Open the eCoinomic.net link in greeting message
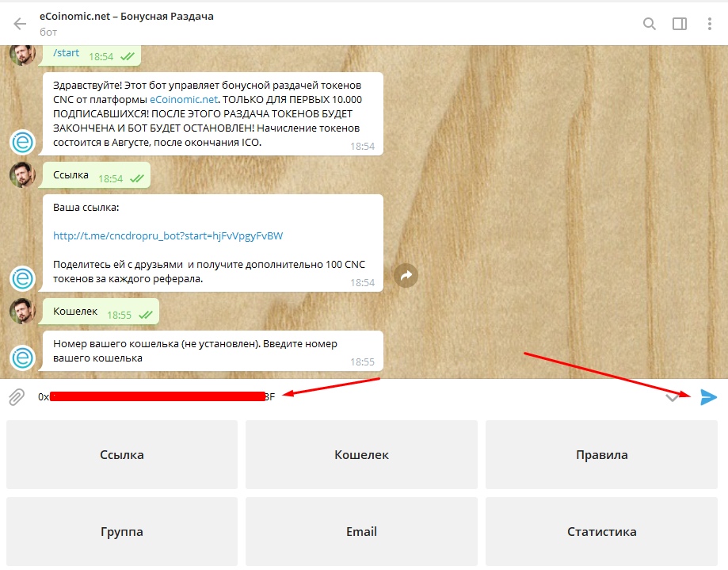Screen dimensions: 728x570 183,100
